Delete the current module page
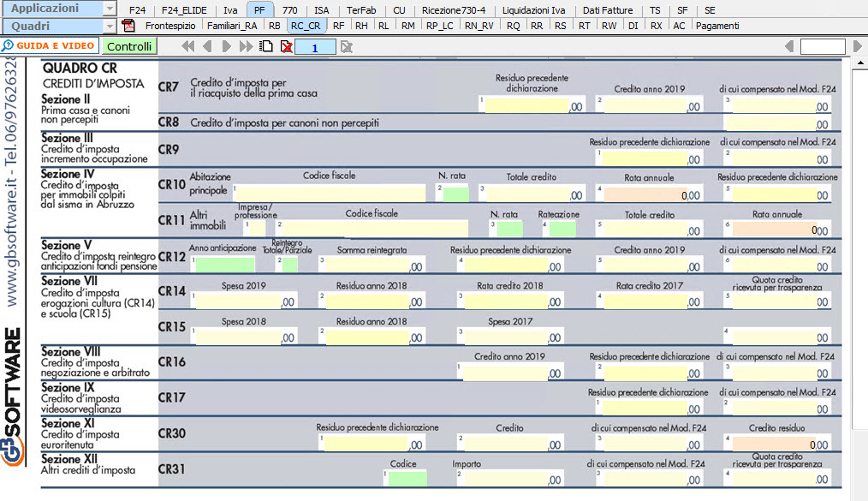Screen dimensions: 868x501 click(x=286, y=46)
